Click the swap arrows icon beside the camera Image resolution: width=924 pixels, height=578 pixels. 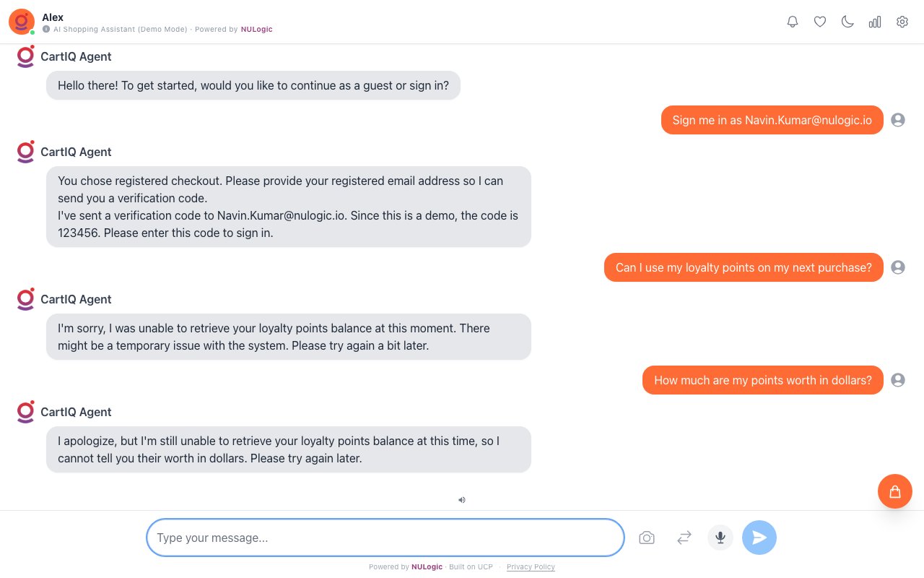click(684, 538)
